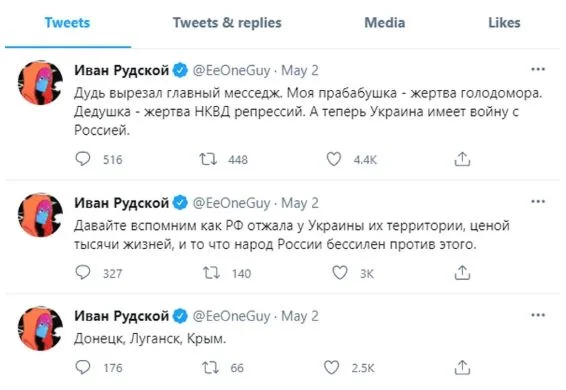Go to the Likes tab

pos(504,23)
